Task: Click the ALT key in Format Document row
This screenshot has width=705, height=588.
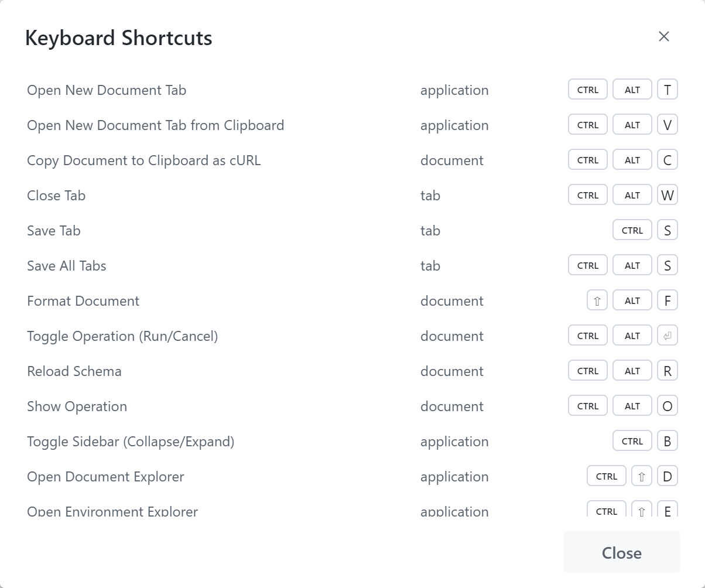Action: coord(632,300)
